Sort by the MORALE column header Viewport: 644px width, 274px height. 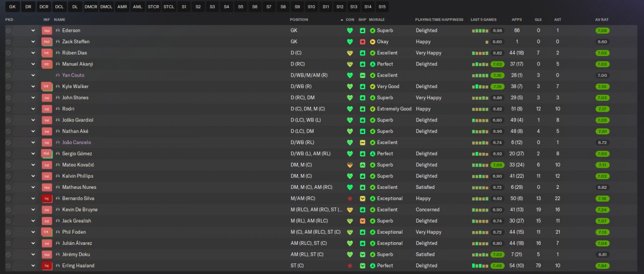click(377, 20)
